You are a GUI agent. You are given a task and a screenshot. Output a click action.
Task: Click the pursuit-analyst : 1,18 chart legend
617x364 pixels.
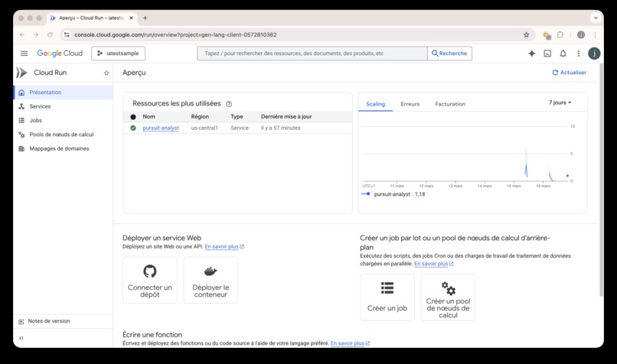(393, 194)
